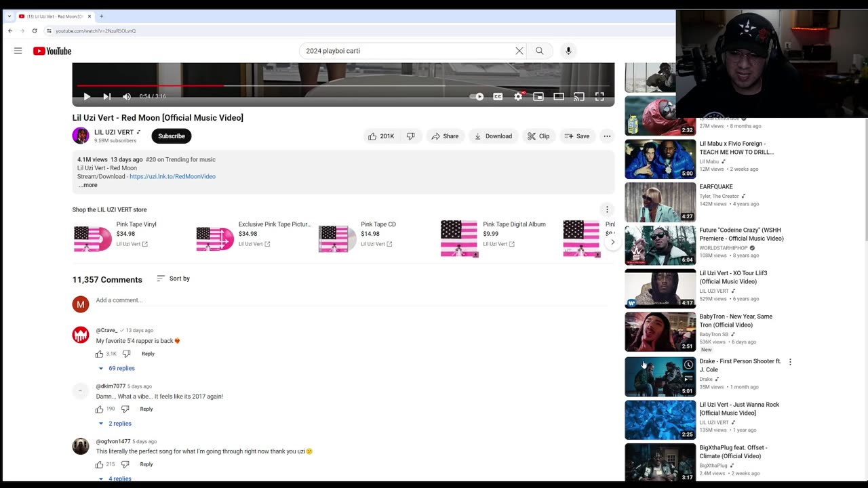The height and width of the screenshot is (488, 868).
Task: Click the search magnifier button
Action: click(x=540, y=51)
